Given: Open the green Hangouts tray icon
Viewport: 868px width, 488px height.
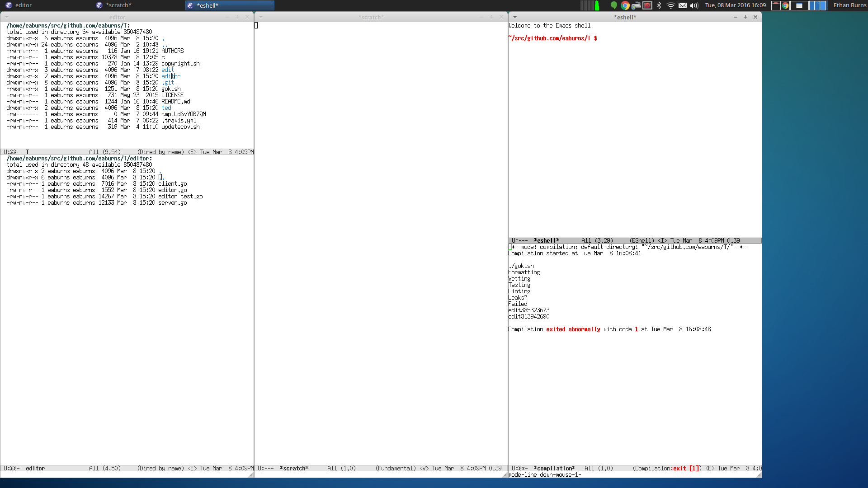Looking at the screenshot, I should [613, 5].
